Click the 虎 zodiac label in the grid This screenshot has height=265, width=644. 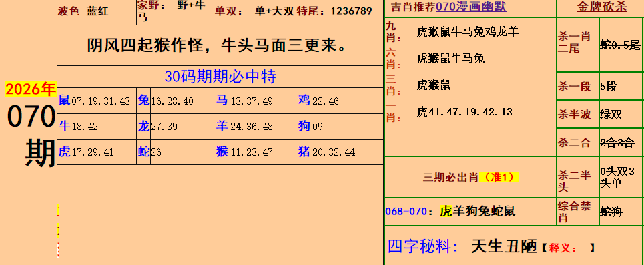(x=64, y=152)
